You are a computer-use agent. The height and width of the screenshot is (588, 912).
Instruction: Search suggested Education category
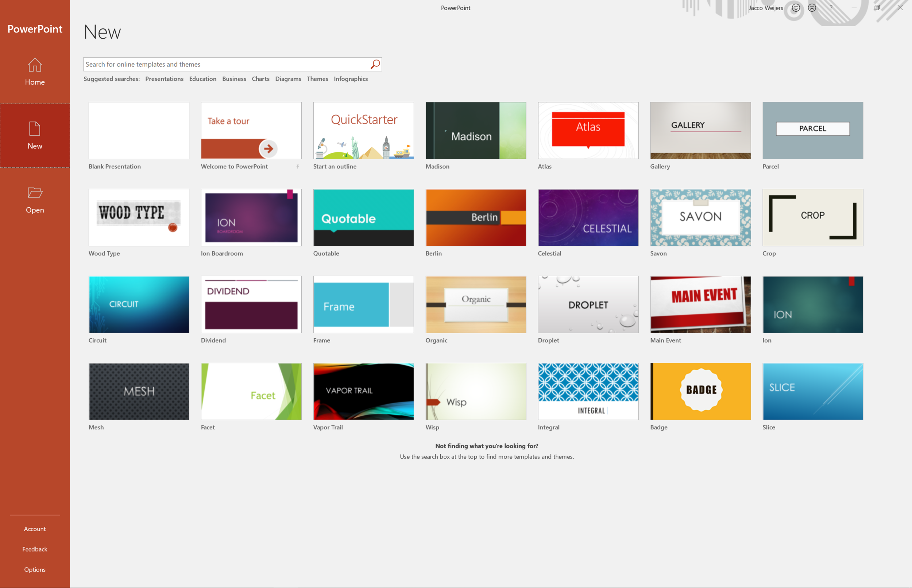(203, 79)
